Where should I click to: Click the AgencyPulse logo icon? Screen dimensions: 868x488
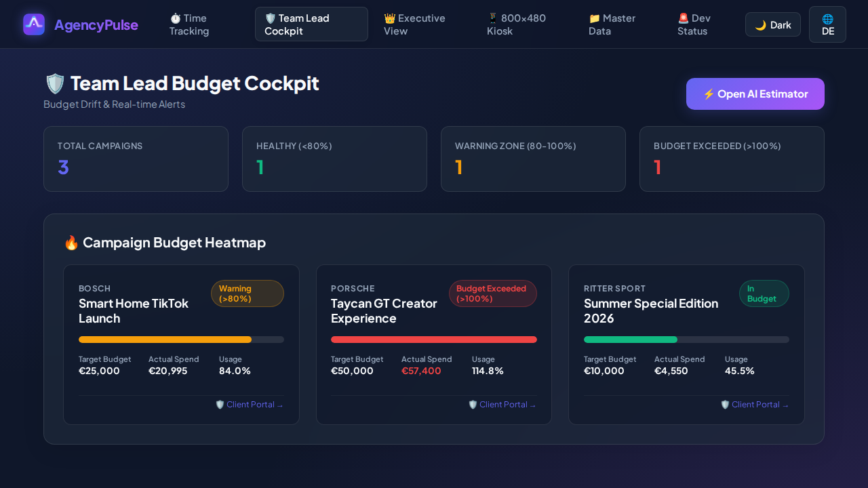tap(34, 24)
